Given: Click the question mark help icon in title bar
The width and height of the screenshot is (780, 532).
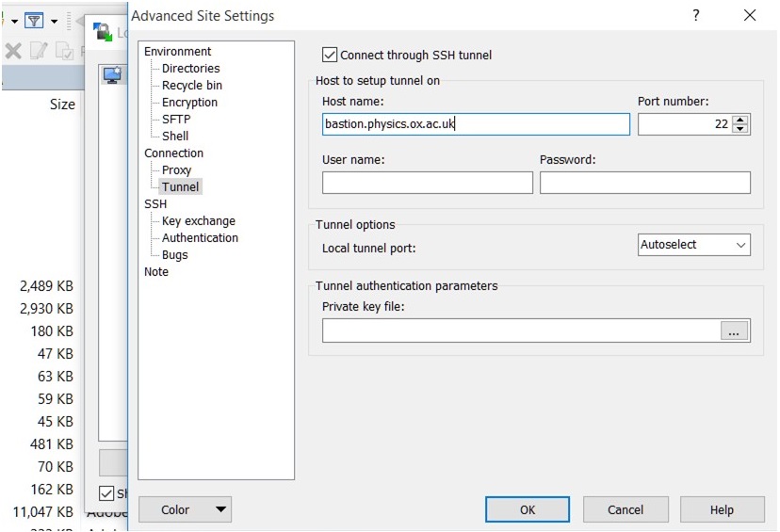Looking at the screenshot, I should pyautogui.click(x=696, y=15).
